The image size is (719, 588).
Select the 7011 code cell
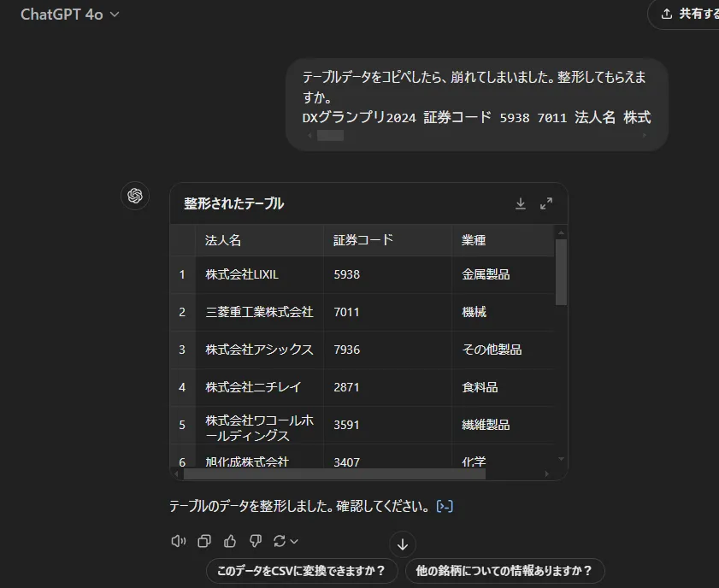click(387, 312)
